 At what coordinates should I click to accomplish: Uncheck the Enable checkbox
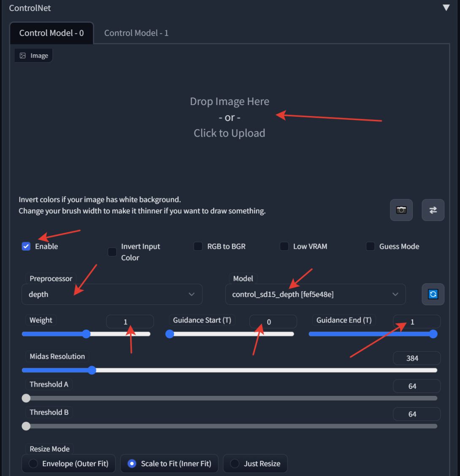26,246
